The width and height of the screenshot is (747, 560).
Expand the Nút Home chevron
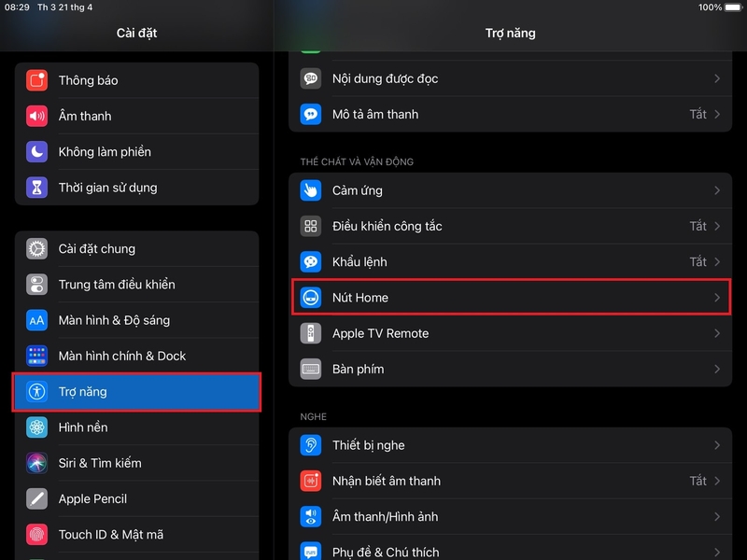pyautogui.click(x=717, y=297)
